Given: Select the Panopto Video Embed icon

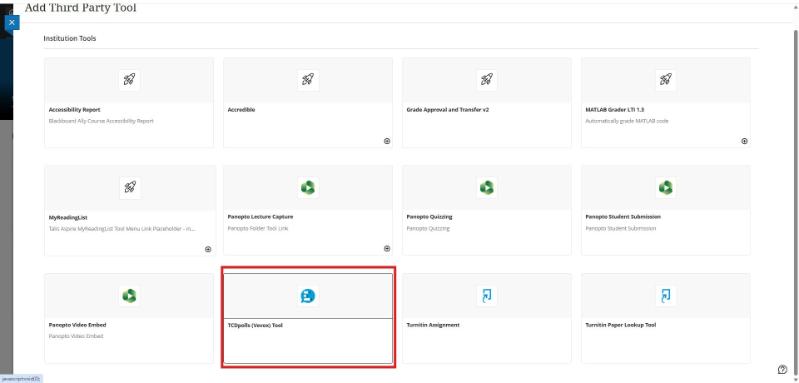Looking at the screenshot, I should 129,296.
